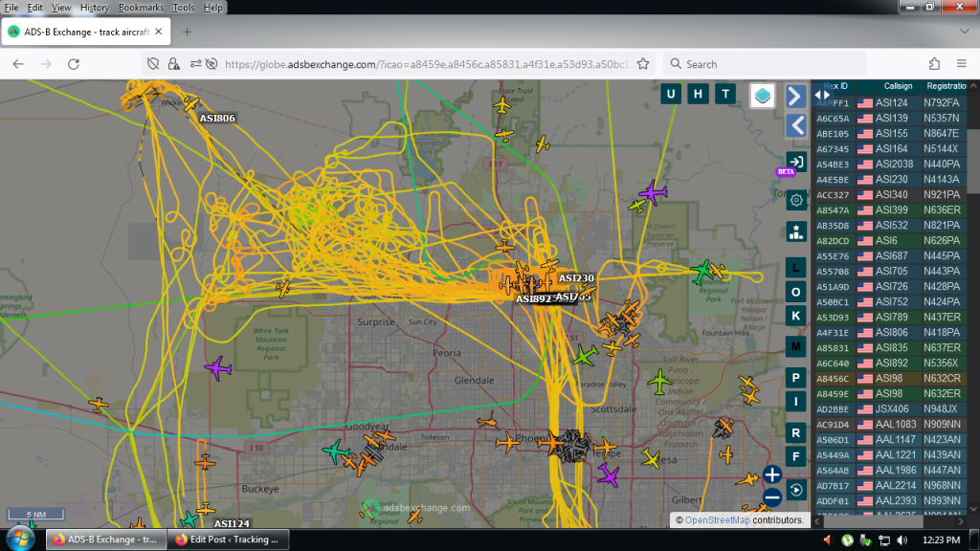Toggle the O map option
The width and height of the screenshot is (980, 551).
(795, 292)
